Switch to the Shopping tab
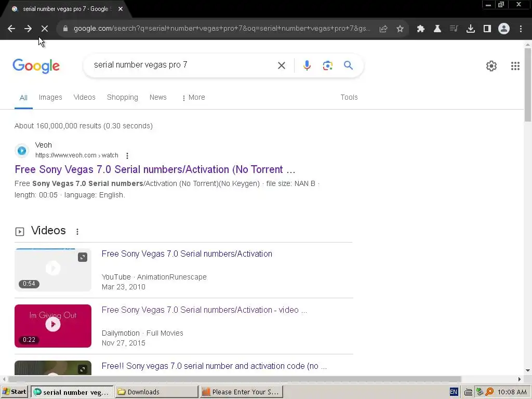Viewport: 532px width, 399px height. (123, 97)
